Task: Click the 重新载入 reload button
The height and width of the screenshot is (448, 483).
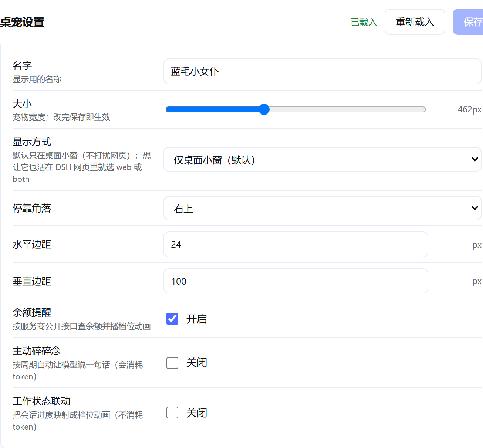Action: (x=415, y=22)
